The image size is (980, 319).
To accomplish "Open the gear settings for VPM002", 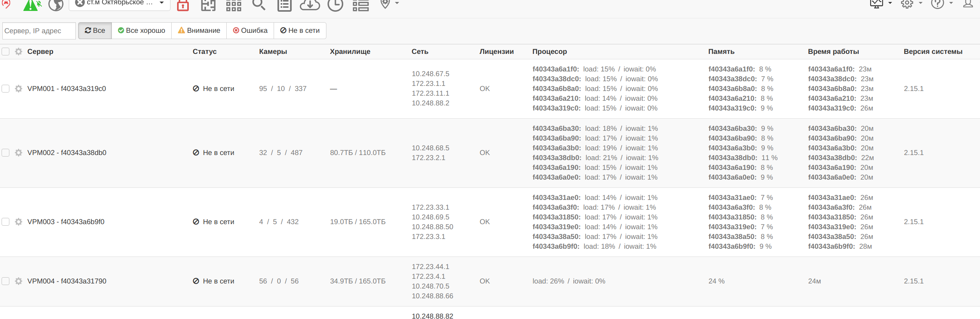I will pyautogui.click(x=18, y=153).
